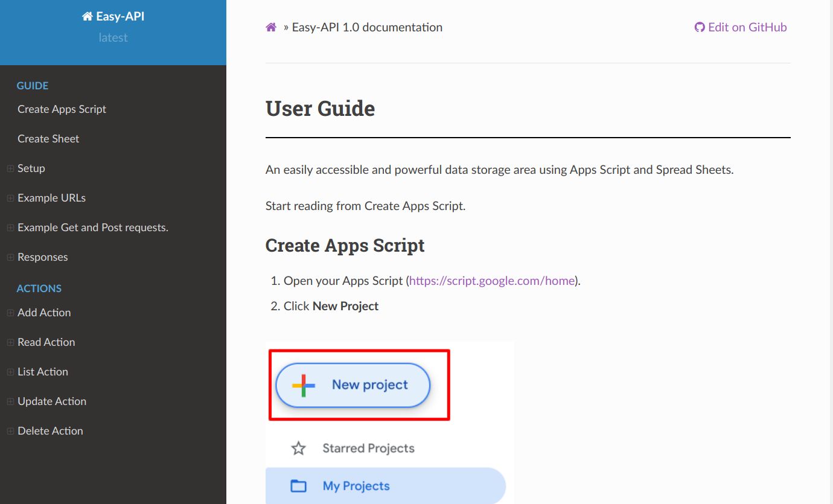
Task: Expand the Responses plus icon
Action: pos(10,257)
